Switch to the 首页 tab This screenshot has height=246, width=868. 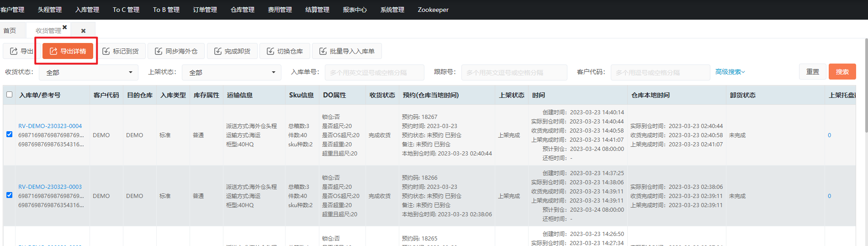click(x=10, y=31)
